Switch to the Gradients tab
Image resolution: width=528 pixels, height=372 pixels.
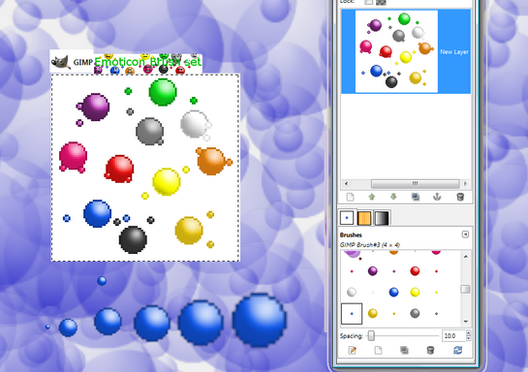382,218
